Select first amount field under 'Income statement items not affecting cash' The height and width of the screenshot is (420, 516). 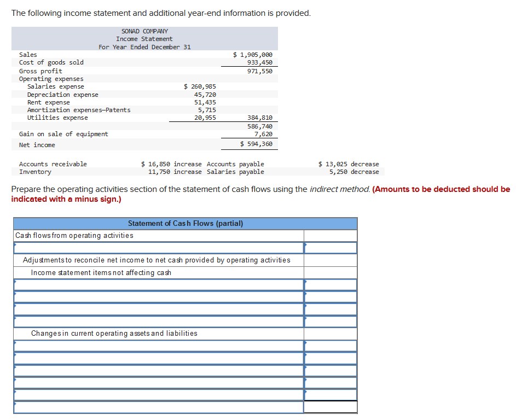point(331,284)
